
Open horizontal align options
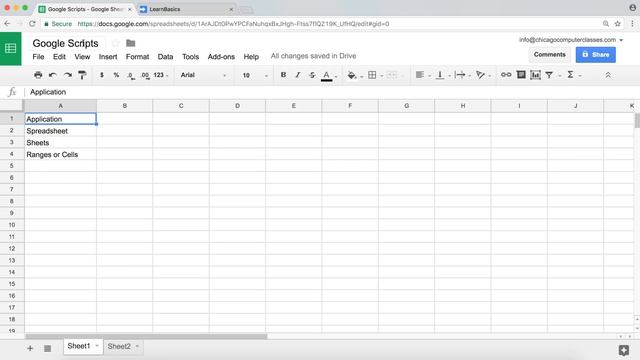[420, 75]
